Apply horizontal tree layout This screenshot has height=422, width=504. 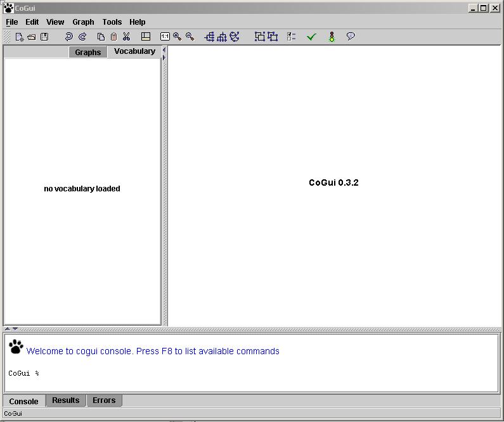209,37
